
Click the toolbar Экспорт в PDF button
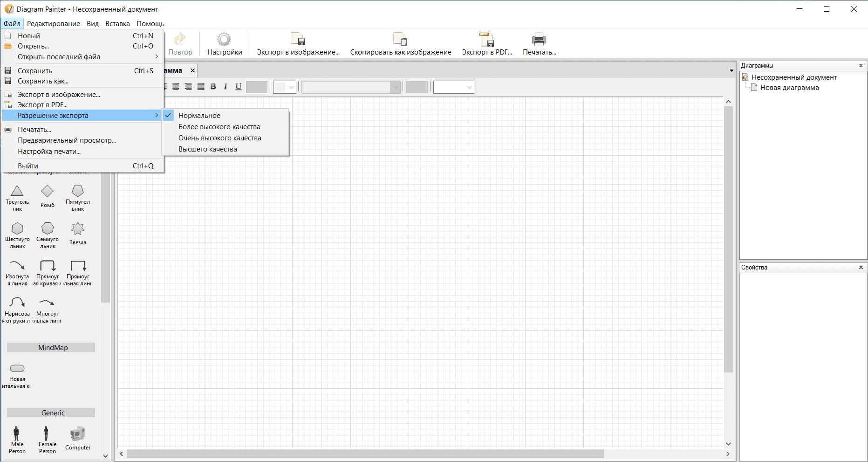(487, 44)
